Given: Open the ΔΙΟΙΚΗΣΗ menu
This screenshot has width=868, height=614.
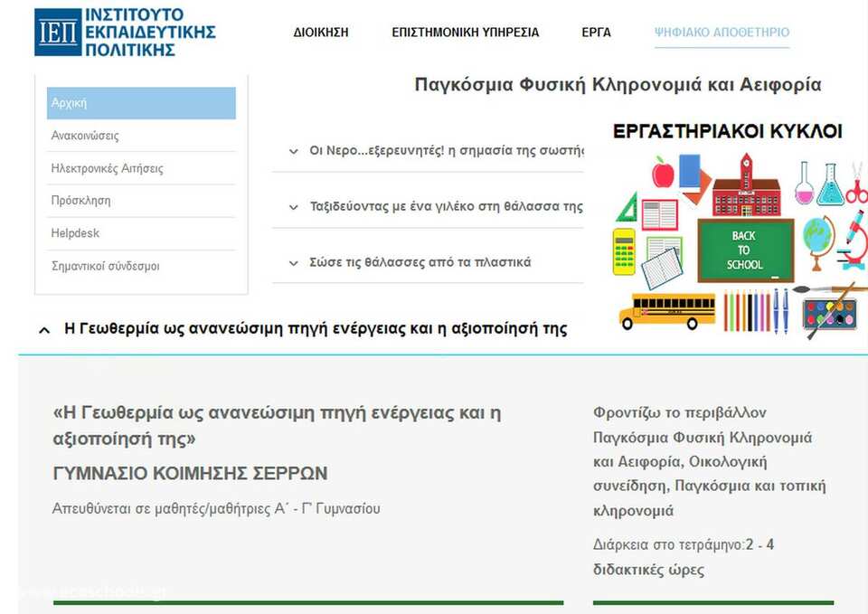Looking at the screenshot, I should (321, 33).
